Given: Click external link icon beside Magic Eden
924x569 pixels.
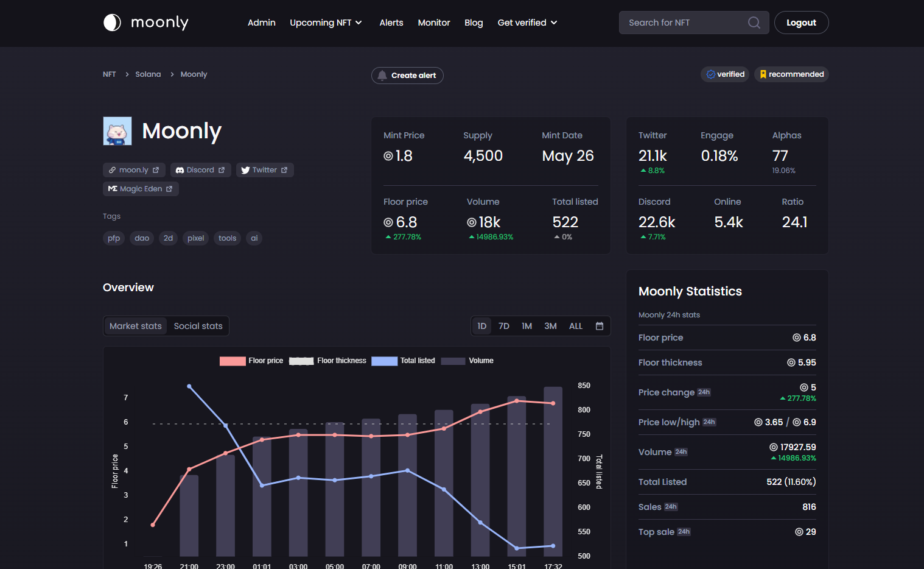Looking at the screenshot, I should click(x=169, y=189).
